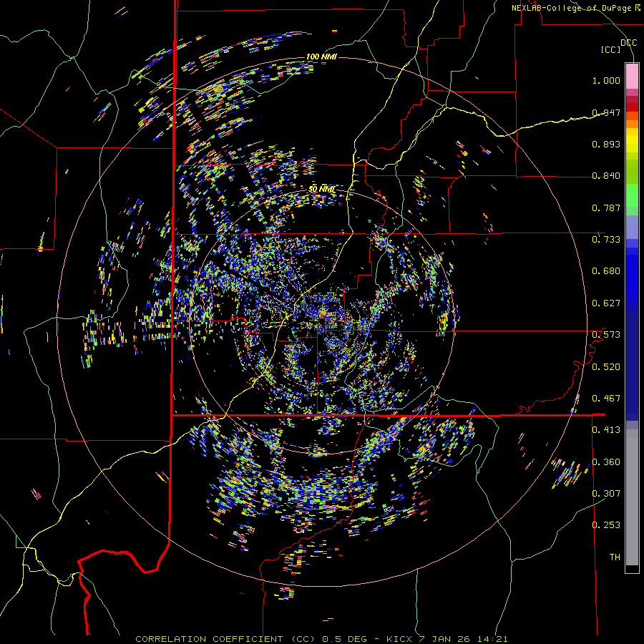Click the 0.787 scale value

coord(606,208)
